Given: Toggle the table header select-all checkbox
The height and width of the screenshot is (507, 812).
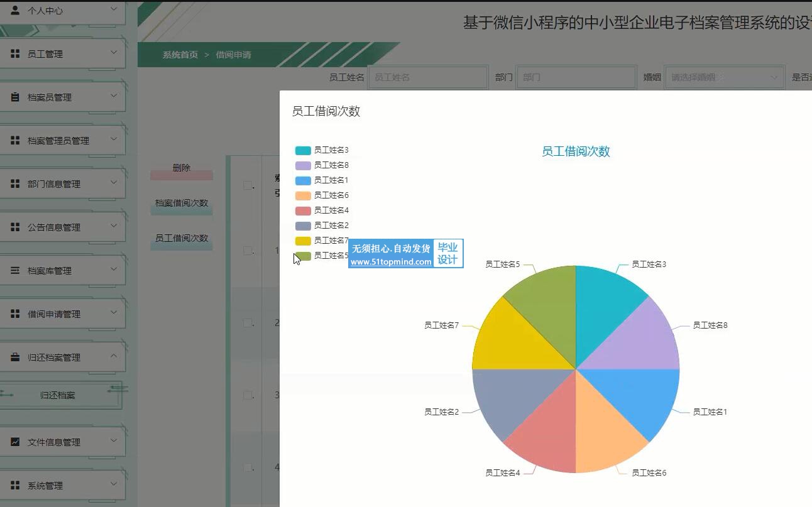Looking at the screenshot, I should tap(248, 185).
